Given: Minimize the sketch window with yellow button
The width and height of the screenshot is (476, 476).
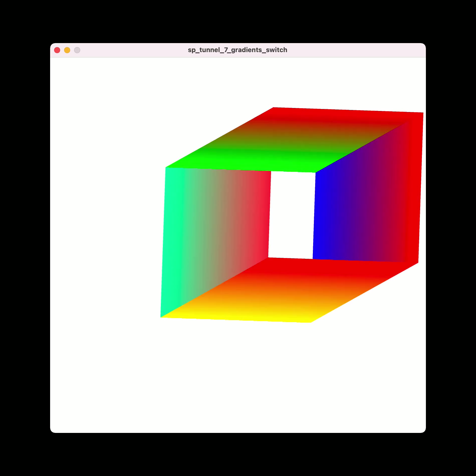Looking at the screenshot, I should click(x=67, y=50).
